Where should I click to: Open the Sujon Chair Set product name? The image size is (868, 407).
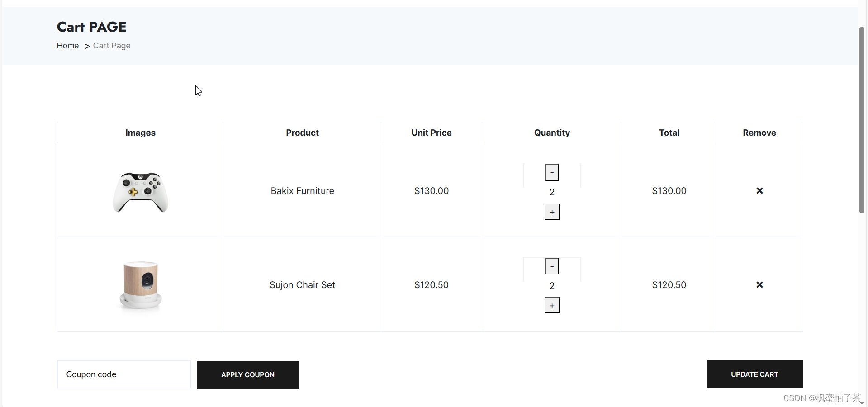point(302,285)
